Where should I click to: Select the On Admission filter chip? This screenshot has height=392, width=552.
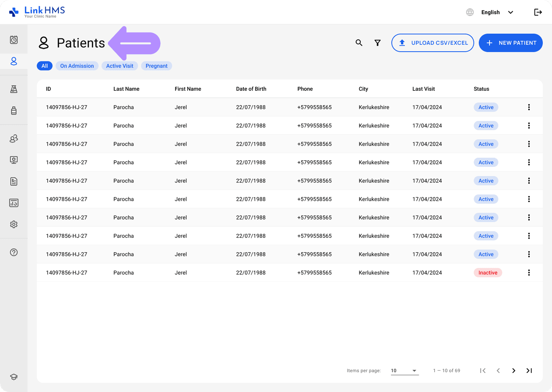[77, 66]
